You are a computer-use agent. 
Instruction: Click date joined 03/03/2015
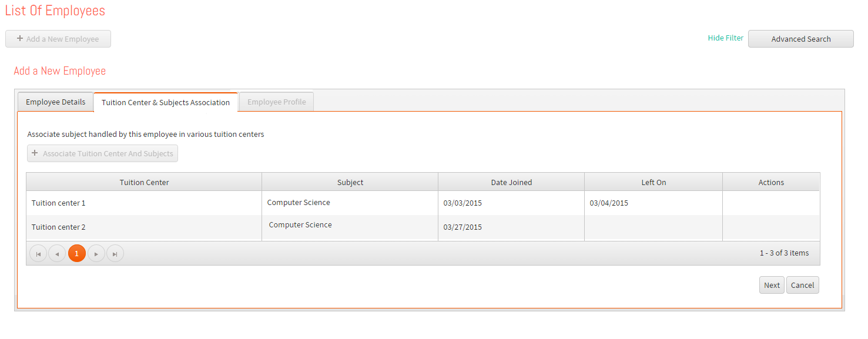463,203
